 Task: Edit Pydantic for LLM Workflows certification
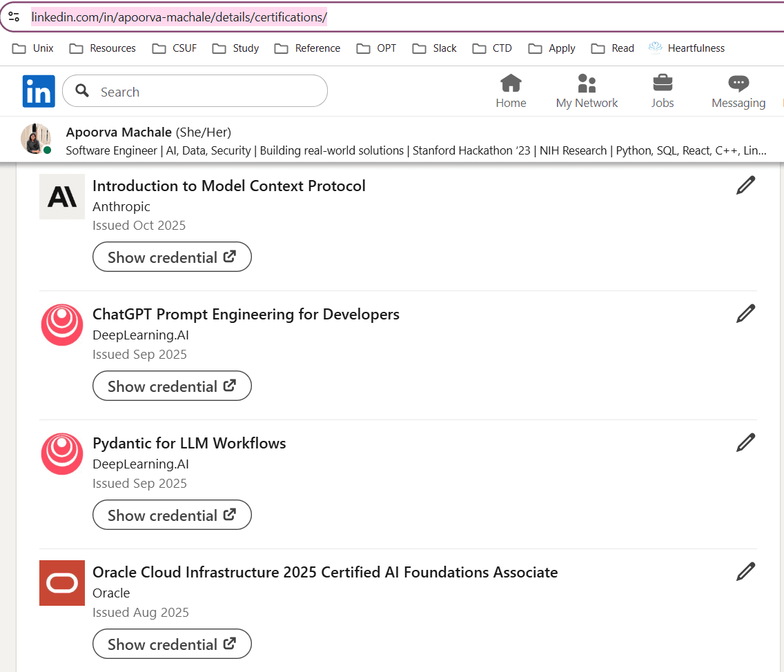tap(745, 442)
